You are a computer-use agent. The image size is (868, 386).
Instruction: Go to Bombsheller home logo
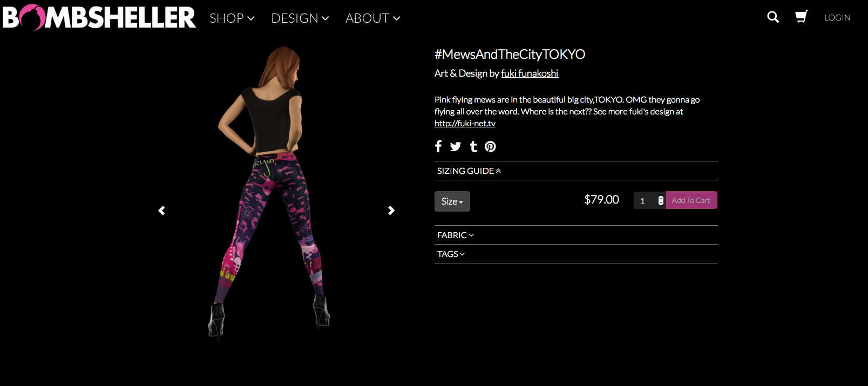99,17
